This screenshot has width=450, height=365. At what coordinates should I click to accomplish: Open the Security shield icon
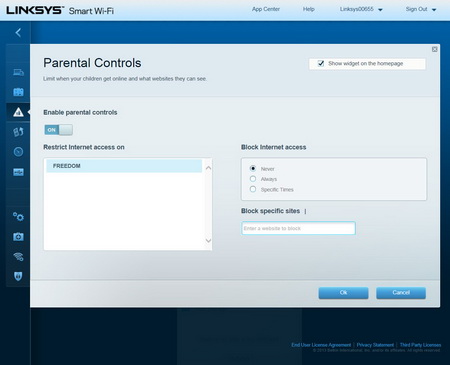tap(18, 276)
